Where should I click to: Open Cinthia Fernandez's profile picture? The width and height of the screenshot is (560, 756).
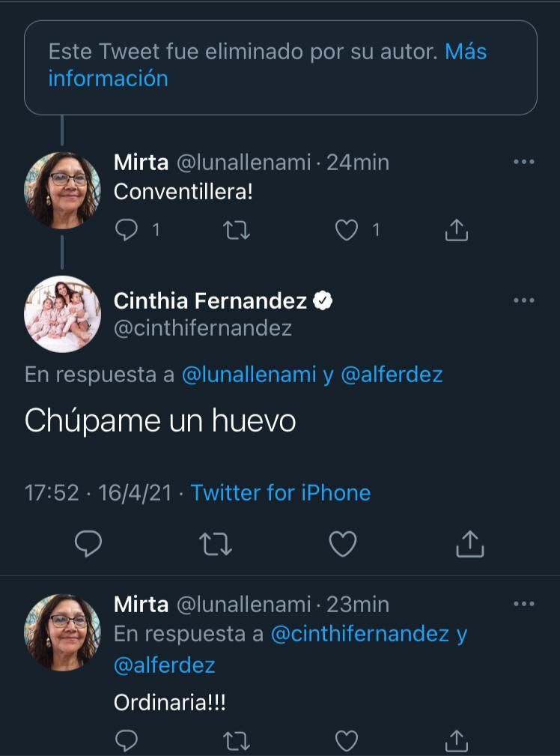(62, 313)
